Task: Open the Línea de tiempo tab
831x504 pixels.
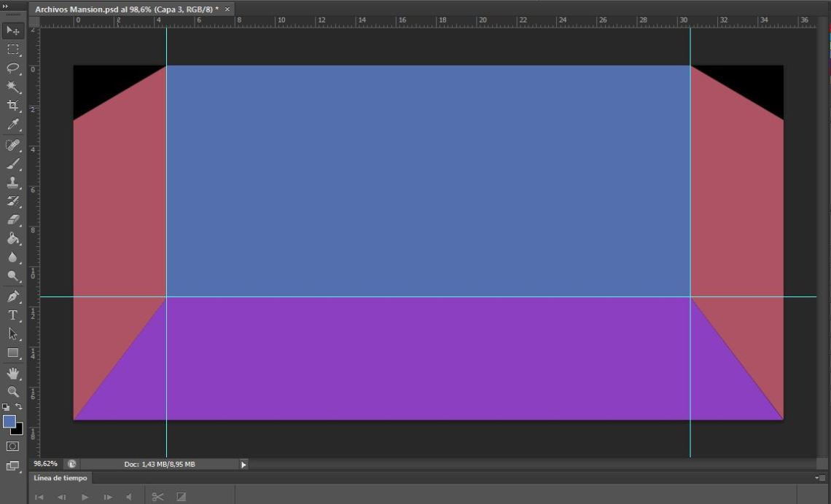Action: click(61, 479)
